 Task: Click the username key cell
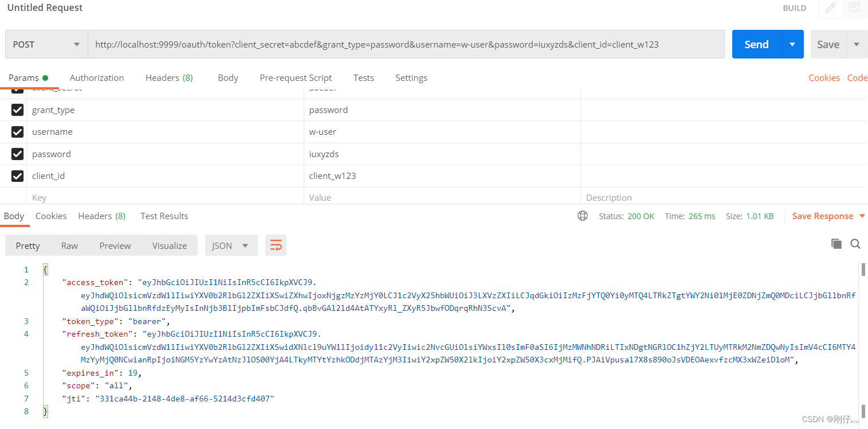click(x=165, y=132)
